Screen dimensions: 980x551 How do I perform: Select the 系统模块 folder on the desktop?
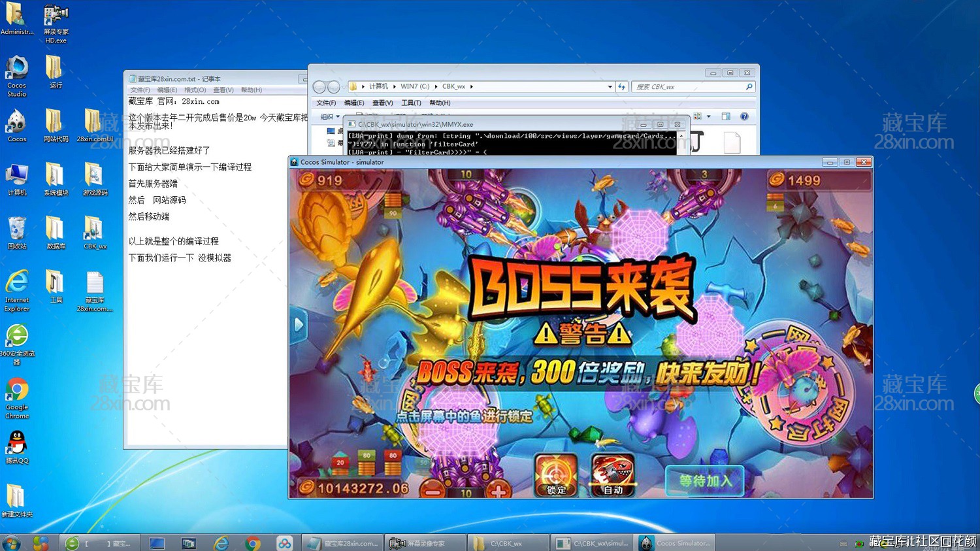coord(56,180)
